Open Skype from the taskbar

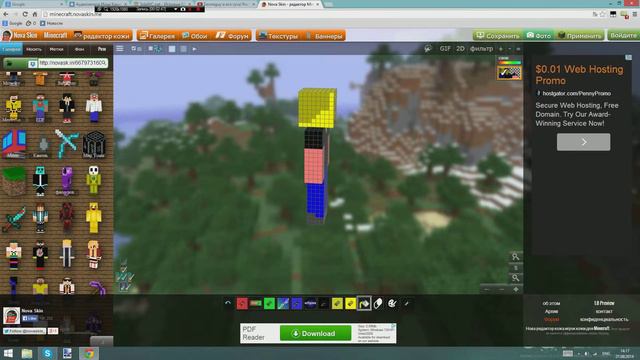tap(47, 353)
